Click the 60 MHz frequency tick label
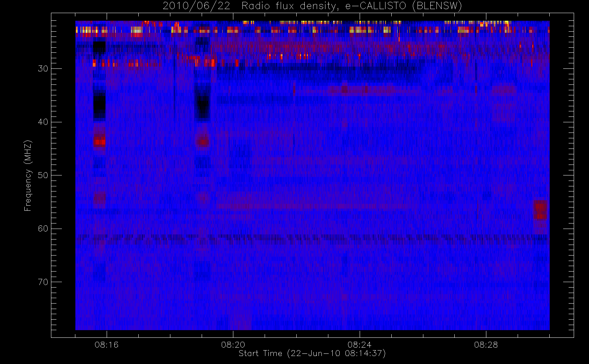The image size is (589, 364). [x=43, y=229]
